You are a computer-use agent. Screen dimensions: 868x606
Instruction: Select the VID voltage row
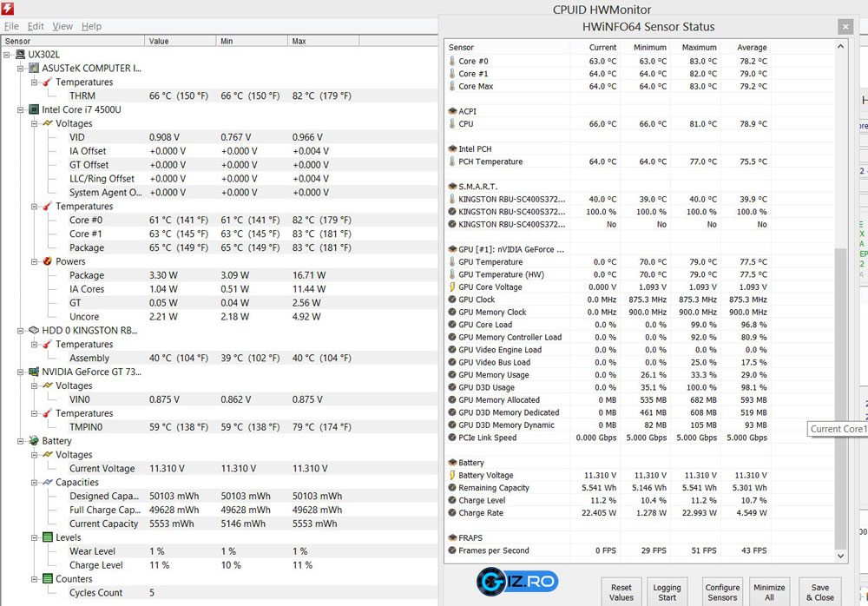tap(220, 137)
